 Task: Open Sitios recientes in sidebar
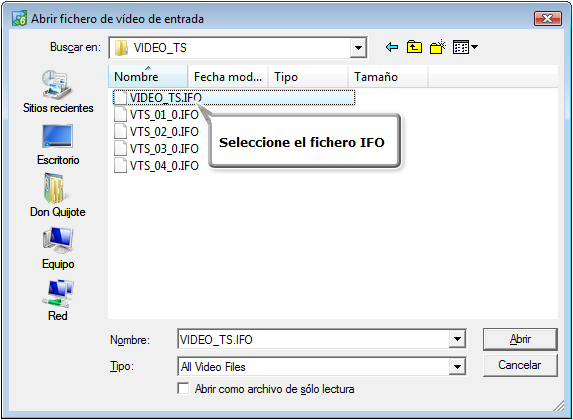coord(58,92)
